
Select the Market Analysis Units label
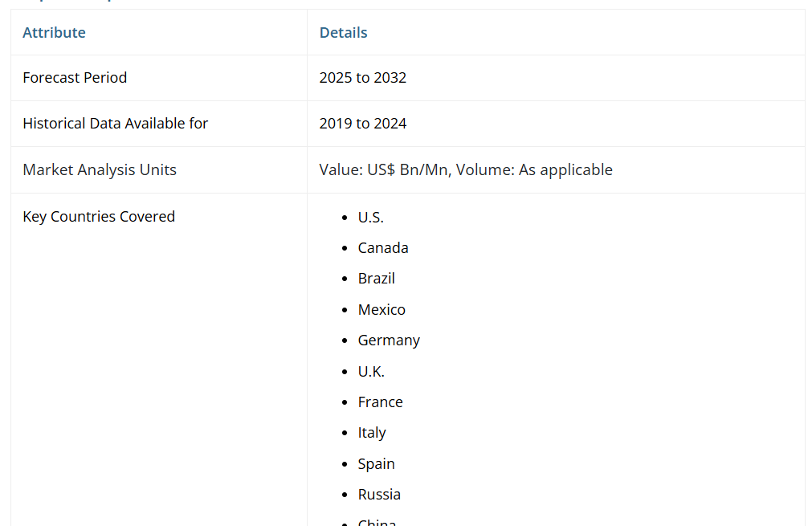[100, 170]
